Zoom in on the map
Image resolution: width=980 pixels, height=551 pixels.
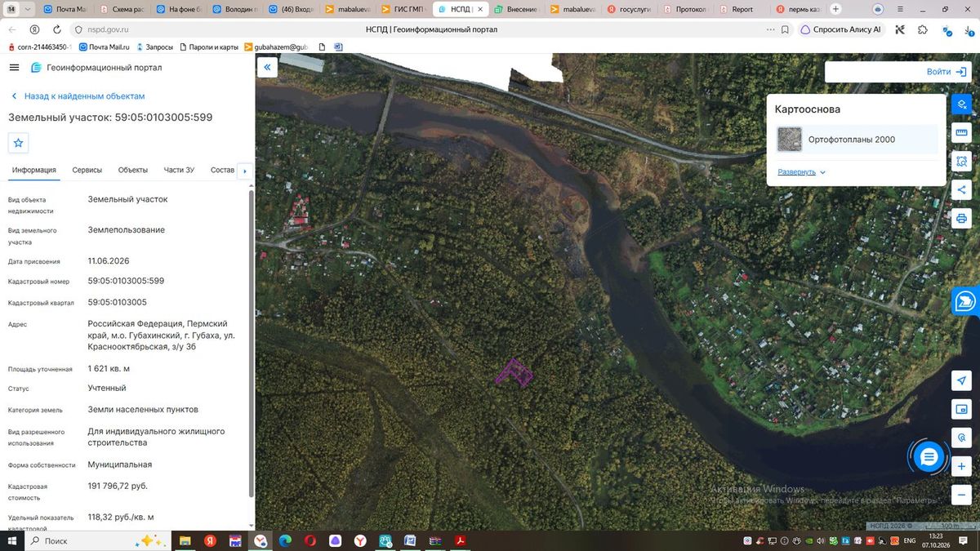click(x=961, y=466)
